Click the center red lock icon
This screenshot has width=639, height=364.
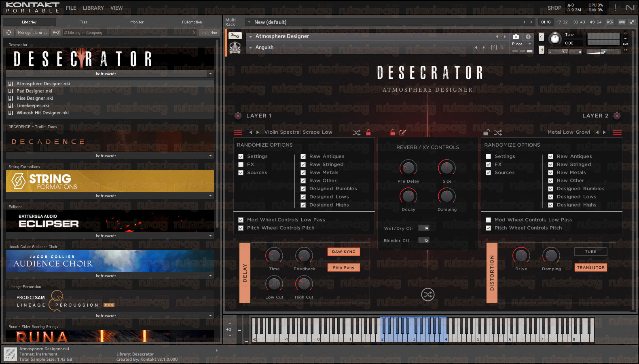[392, 132]
